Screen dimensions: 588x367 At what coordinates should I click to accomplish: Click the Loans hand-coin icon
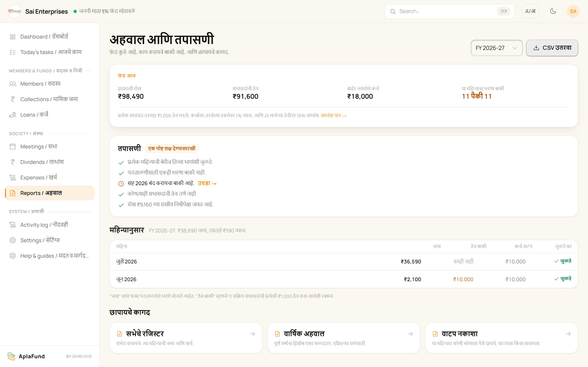tap(13, 115)
